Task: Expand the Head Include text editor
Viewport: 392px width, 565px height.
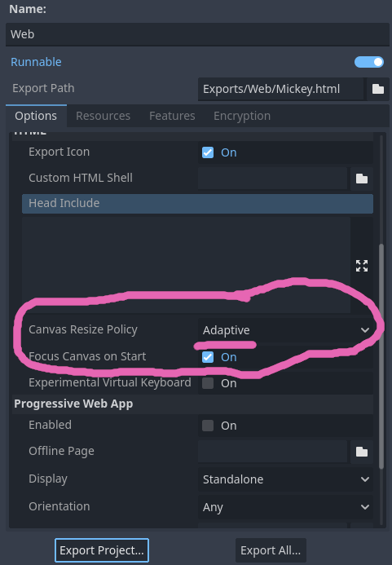Action: coord(362,266)
